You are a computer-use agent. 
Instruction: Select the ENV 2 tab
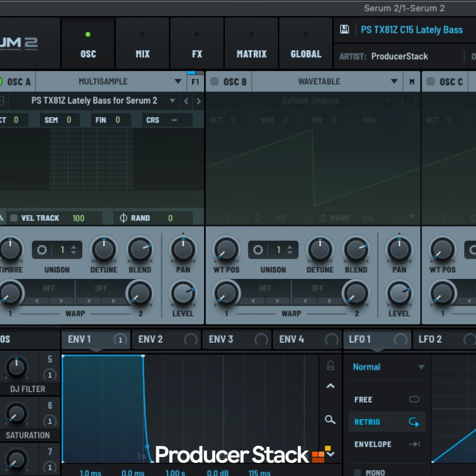click(166, 339)
